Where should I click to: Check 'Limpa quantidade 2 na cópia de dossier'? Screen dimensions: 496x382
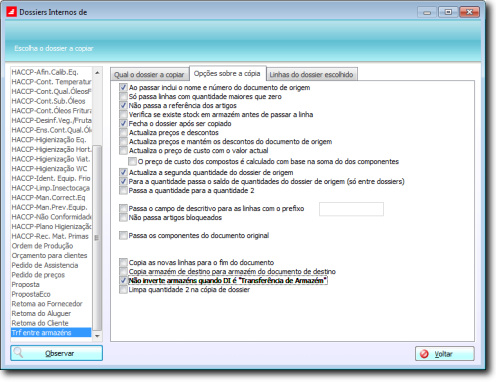coord(123,290)
